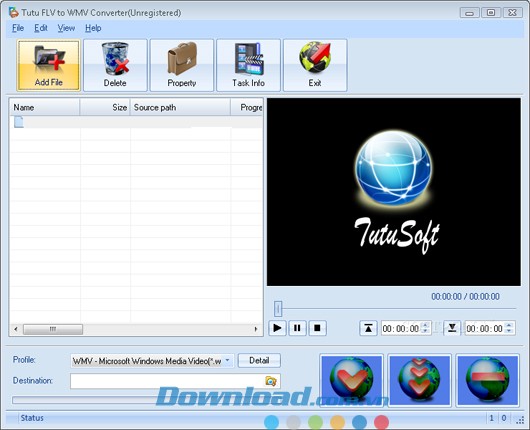Click the set end time marker icon

(452, 328)
